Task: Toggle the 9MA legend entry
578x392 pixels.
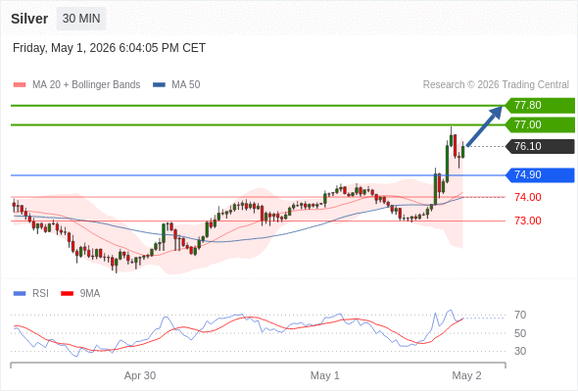Action: point(80,294)
